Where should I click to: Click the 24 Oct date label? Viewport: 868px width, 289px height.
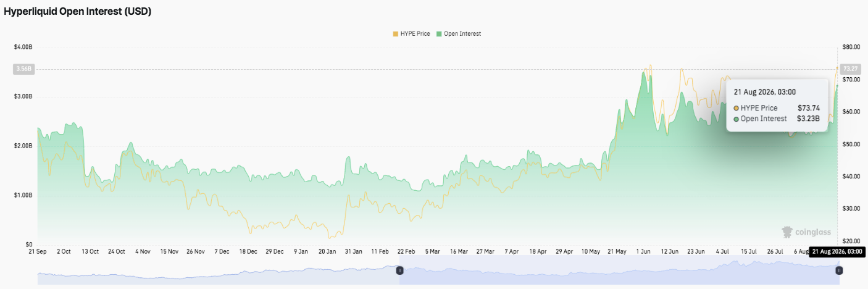click(116, 252)
